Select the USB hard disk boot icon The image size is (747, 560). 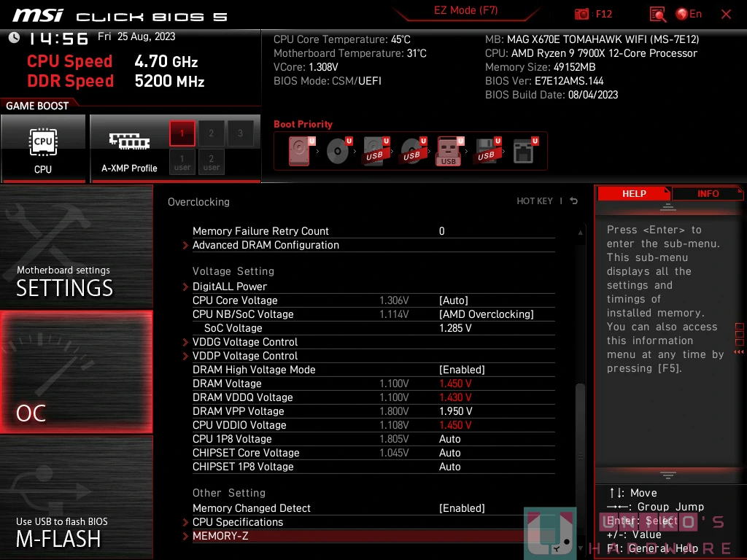tap(376, 151)
